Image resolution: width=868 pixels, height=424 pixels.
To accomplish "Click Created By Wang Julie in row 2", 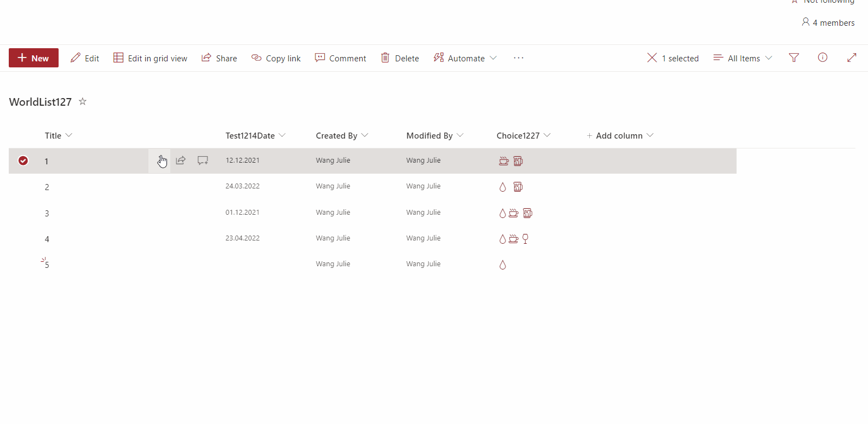I will pyautogui.click(x=333, y=186).
